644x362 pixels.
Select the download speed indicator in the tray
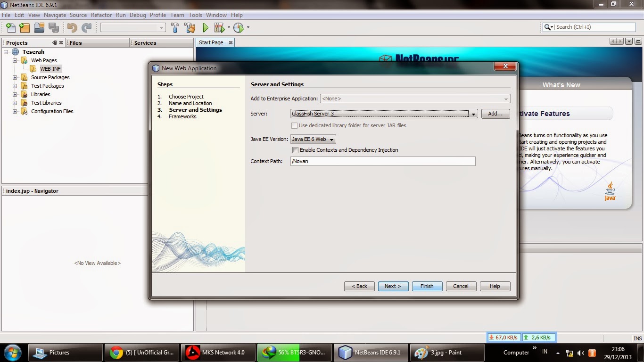(x=504, y=337)
